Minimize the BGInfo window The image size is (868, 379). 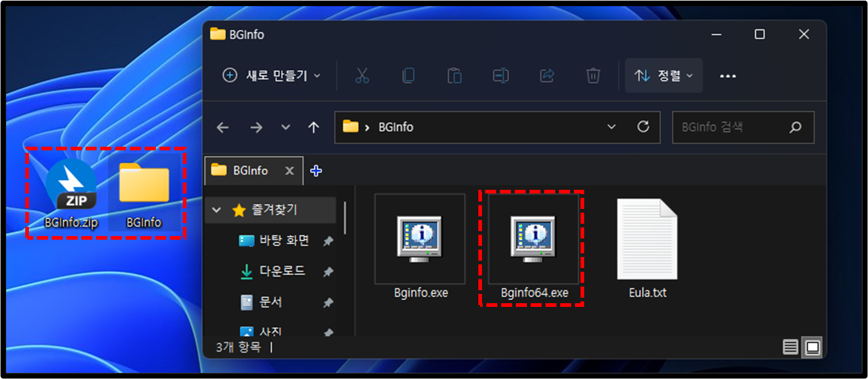click(x=715, y=35)
